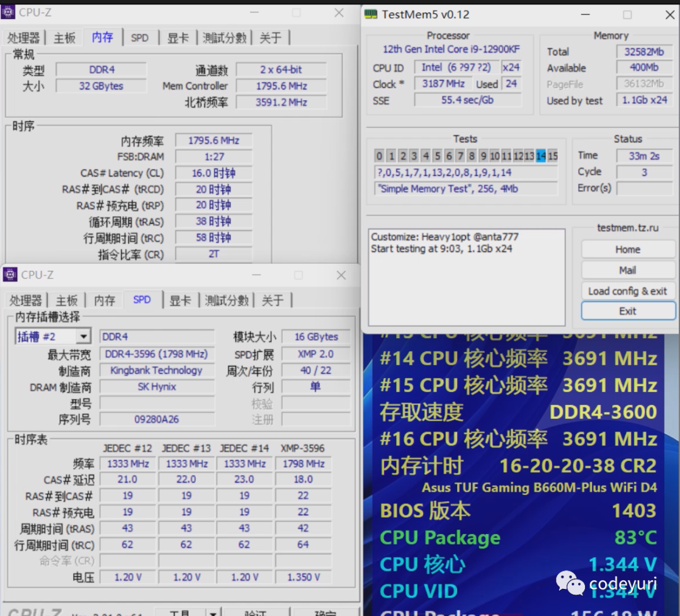The width and height of the screenshot is (680, 616).
Task: Click the 'Simple Memory Test', 256, 4Mb field
Action: pos(465,189)
